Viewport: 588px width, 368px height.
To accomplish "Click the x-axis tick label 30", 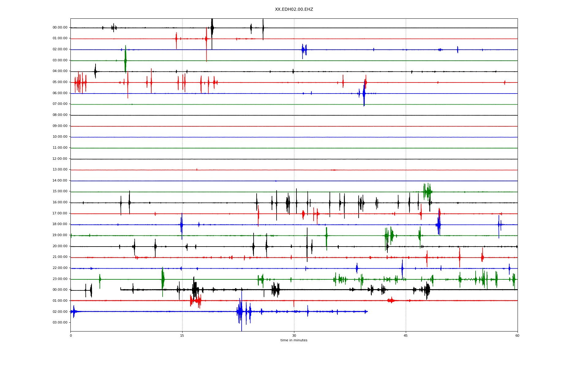I will [294, 335].
